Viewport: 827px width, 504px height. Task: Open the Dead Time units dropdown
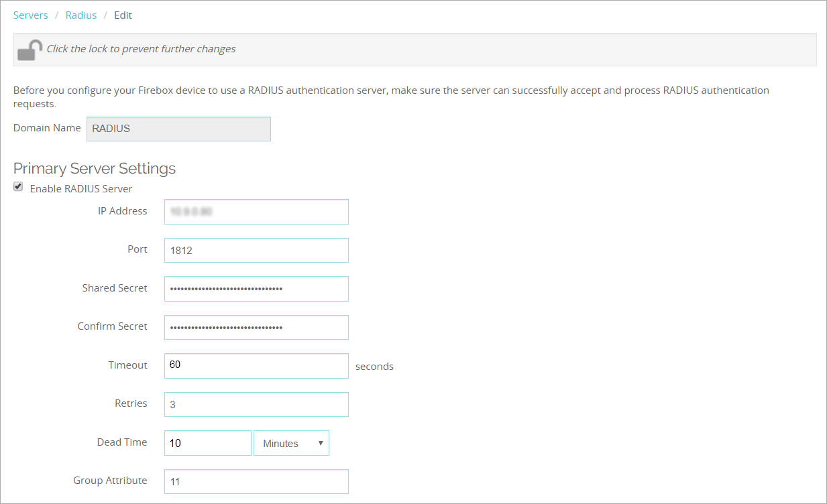pos(291,443)
